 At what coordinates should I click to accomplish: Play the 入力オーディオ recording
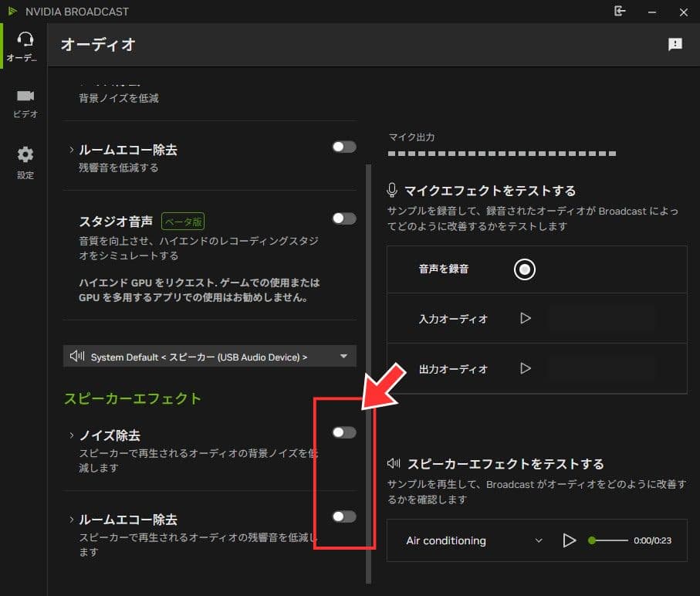pos(526,318)
